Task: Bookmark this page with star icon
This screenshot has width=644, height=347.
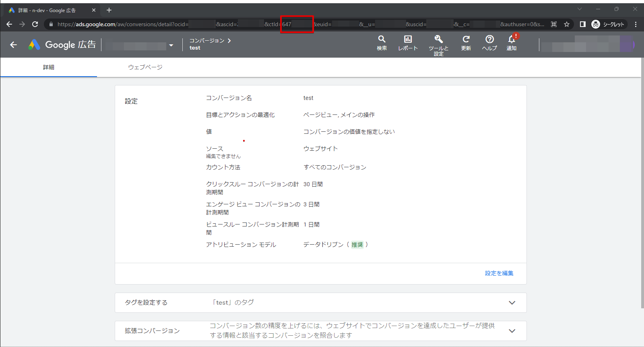Action: point(567,24)
